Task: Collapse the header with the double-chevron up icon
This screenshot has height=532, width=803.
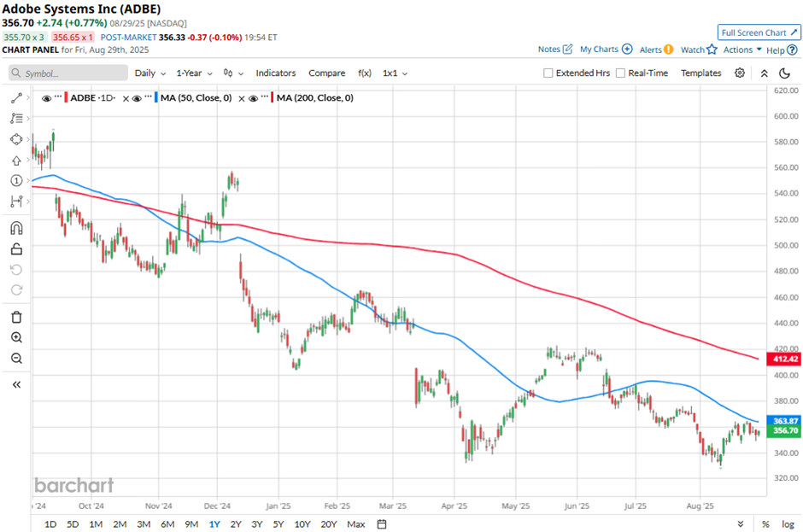Action: click(764, 73)
